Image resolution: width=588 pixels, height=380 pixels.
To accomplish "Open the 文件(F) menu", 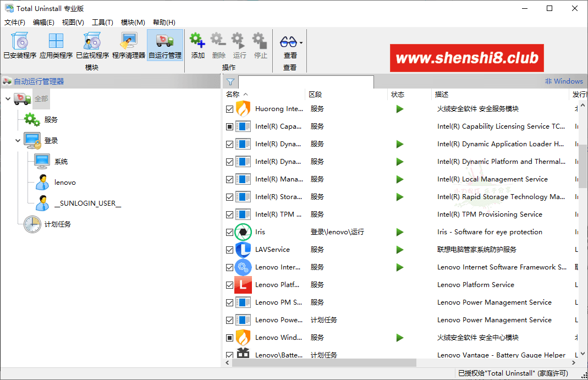I will [15, 23].
